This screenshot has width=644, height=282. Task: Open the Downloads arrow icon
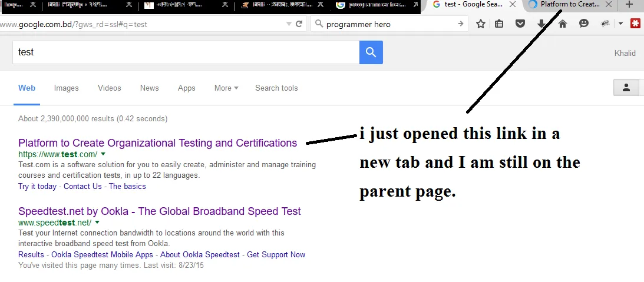541,24
